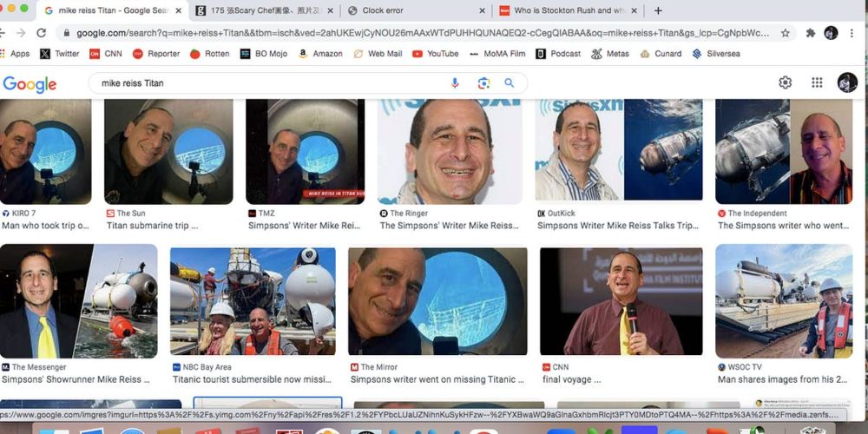The image size is (868, 434).
Task: Open the Silversea bookmark
Action: [716, 54]
